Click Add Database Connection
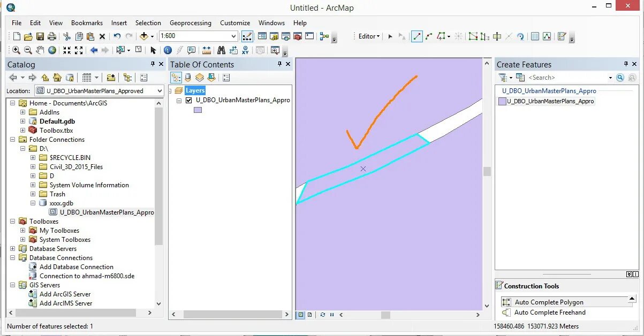This screenshot has height=336, width=644. (77, 267)
